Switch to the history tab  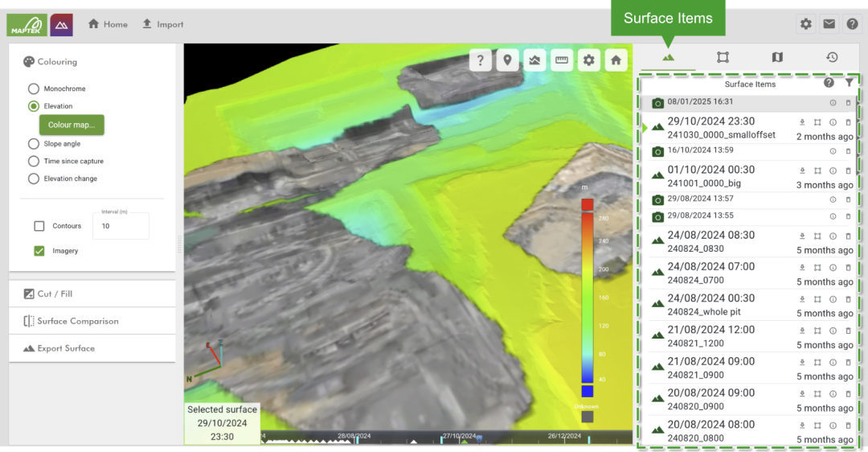coord(832,57)
